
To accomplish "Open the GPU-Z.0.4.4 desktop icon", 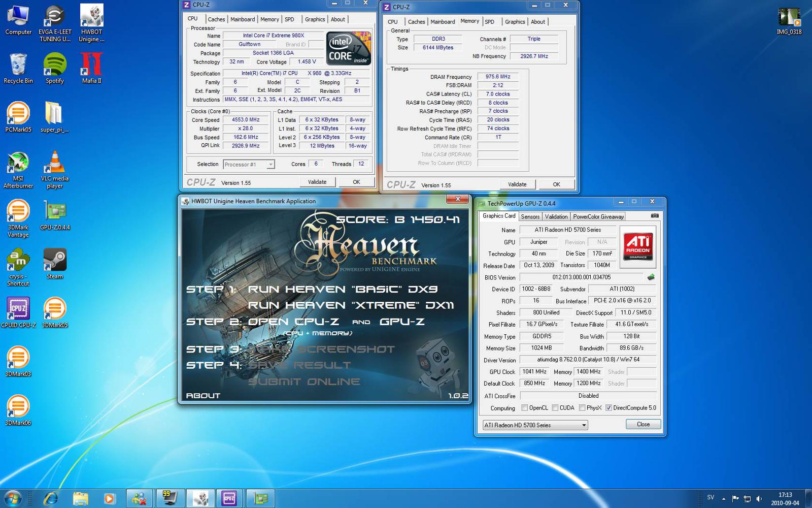I will coord(55,215).
